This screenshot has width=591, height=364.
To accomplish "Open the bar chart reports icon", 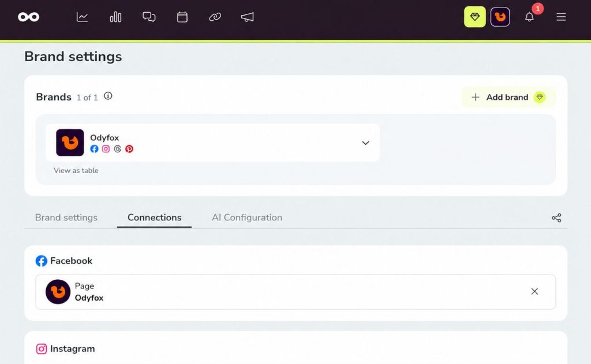I will (x=115, y=17).
